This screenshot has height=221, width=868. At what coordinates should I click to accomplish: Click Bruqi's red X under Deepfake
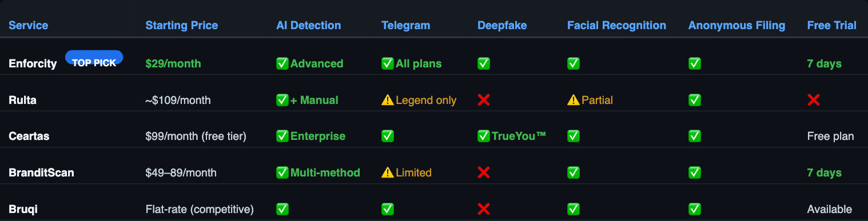(484, 209)
